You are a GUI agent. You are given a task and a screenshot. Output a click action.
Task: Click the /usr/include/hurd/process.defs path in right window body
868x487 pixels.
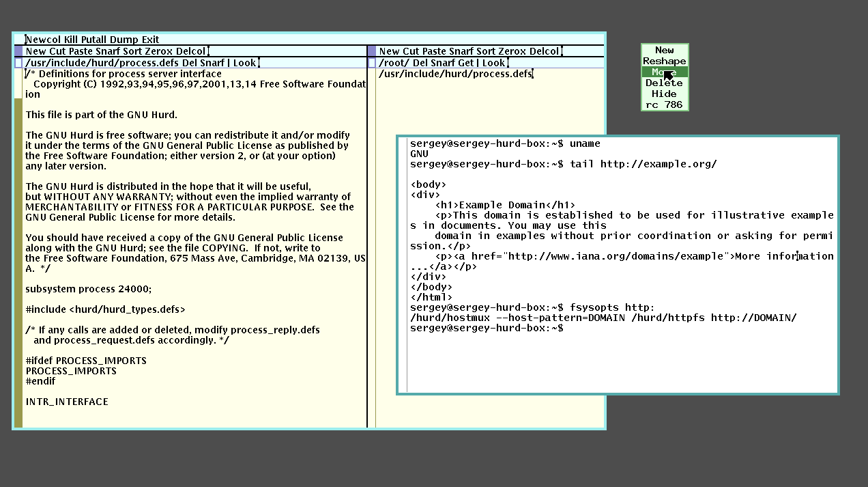[x=455, y=74]
